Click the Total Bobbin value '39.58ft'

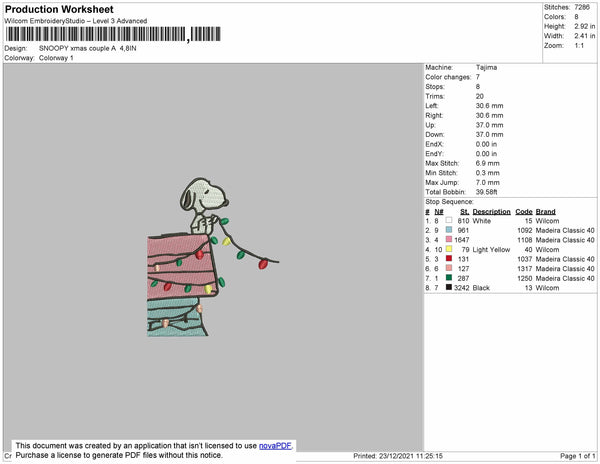click(486, 192)
